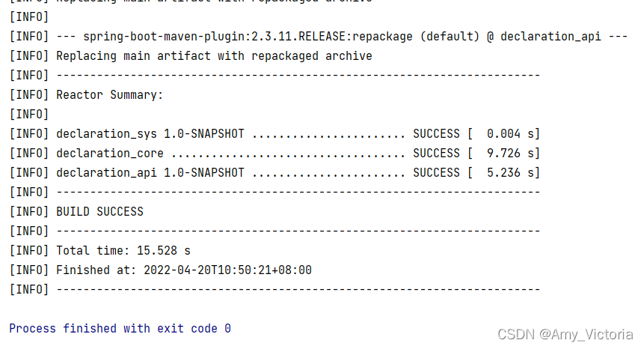Image resolution: width=644 pixels, height=349 pixels.
Task: Click the declaration_api 1.0-SNAPSHOT entry
Action: click(150, 173)
